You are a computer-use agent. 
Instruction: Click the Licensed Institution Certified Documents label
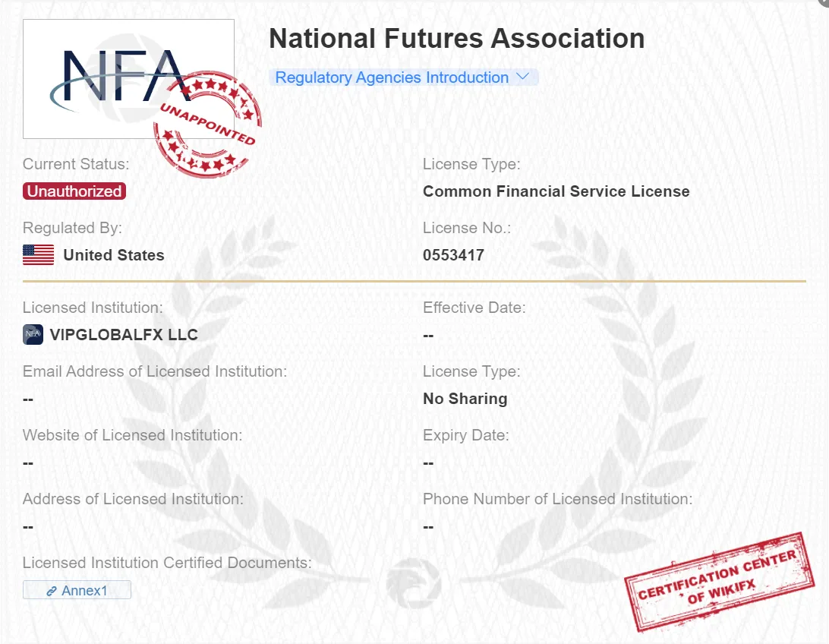167,563
